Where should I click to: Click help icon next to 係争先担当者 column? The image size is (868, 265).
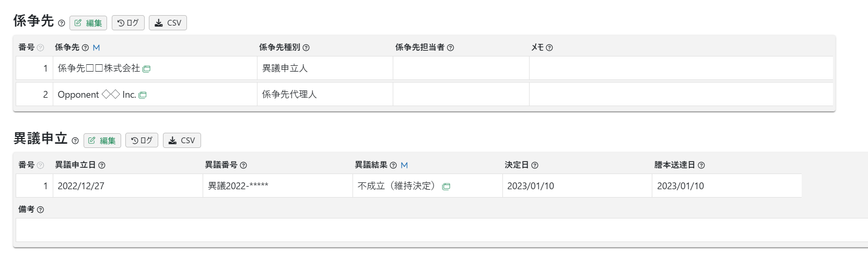click(451, 48)
